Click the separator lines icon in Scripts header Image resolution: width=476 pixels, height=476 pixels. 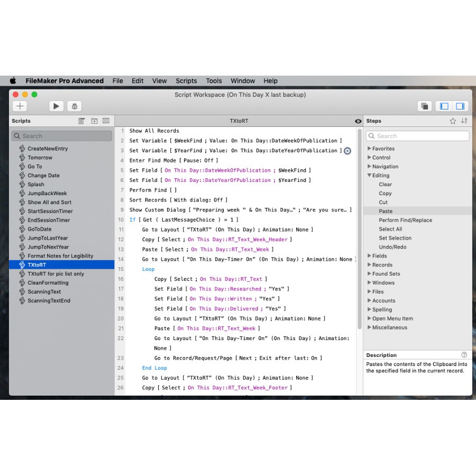coord(106,121)
